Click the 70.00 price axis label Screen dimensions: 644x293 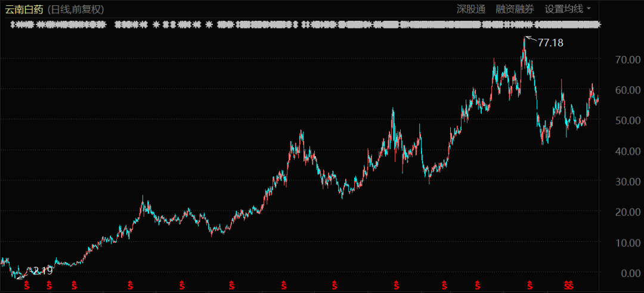pyautogui.click(x=627, y=60)
